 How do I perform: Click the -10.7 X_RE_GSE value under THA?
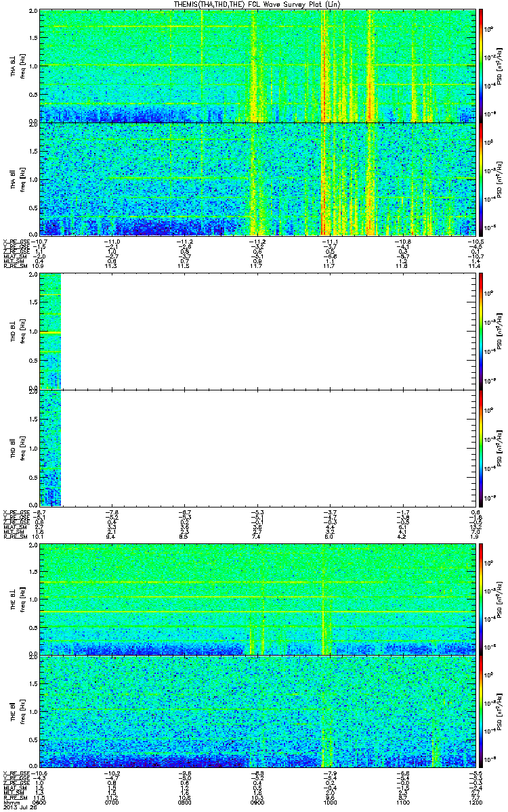(39, 240)
